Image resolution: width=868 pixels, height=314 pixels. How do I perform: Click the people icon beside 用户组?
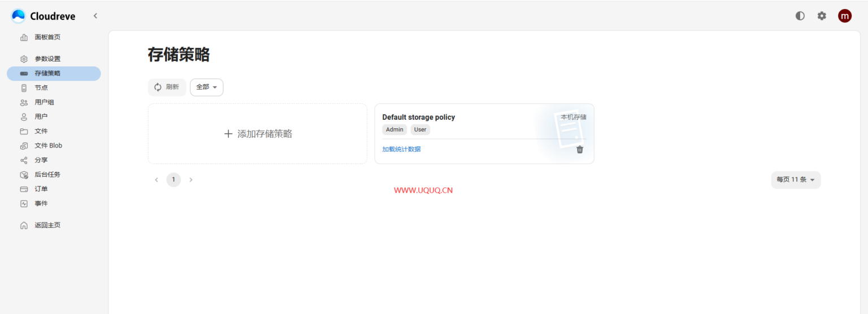tap(24, 102)
